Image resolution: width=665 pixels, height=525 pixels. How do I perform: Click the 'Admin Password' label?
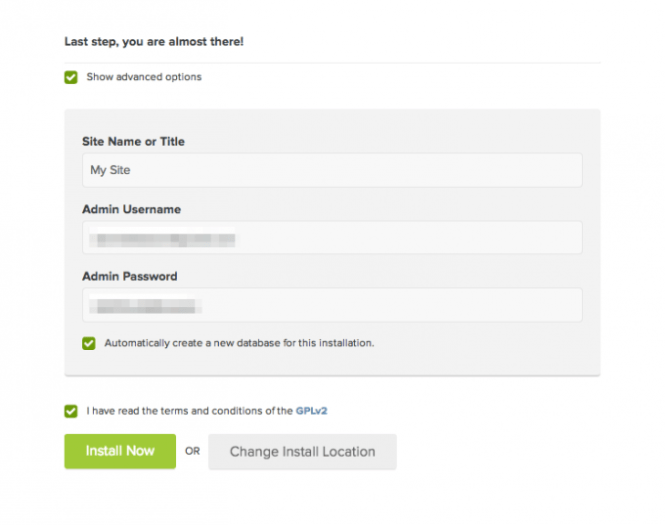coord(129,276)
